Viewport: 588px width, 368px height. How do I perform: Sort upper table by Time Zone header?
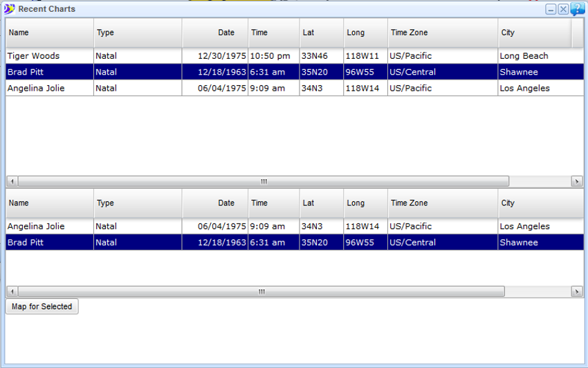pyautogui.click(x=442, y=33)
